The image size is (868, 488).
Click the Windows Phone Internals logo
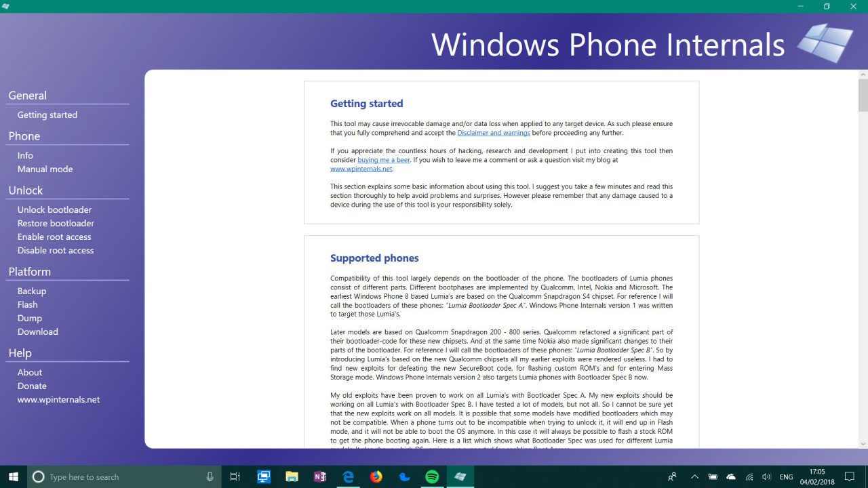click(x=825, y=43)
